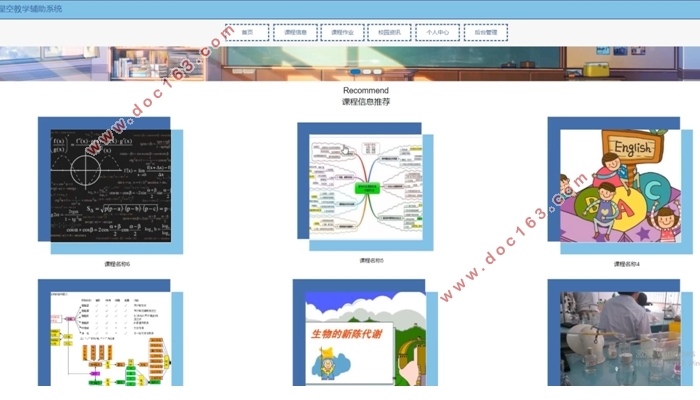Open the math formulas blackboard course image
Viewport: 700px width, 400px height.
pyautogui.click(x=111, y=186)
